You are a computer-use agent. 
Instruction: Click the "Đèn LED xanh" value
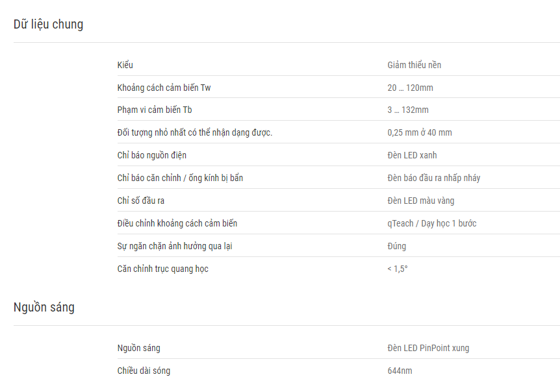(x=412, y=155)
